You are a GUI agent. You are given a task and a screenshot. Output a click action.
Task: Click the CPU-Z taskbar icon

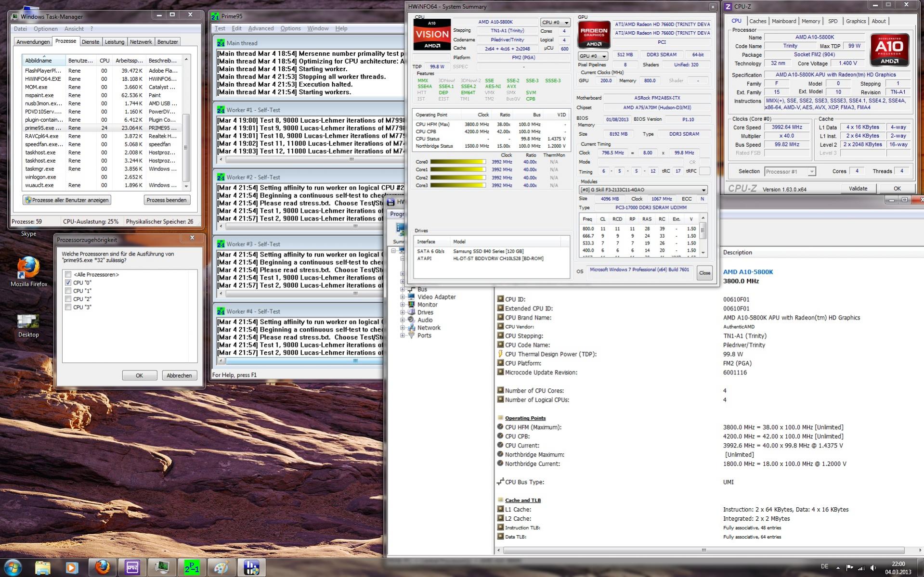[x=132, y=567]
